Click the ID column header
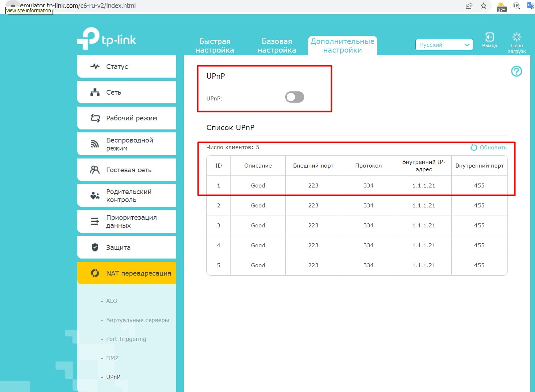Viewport: 535px width, 392px height. (x=219, y=166)
